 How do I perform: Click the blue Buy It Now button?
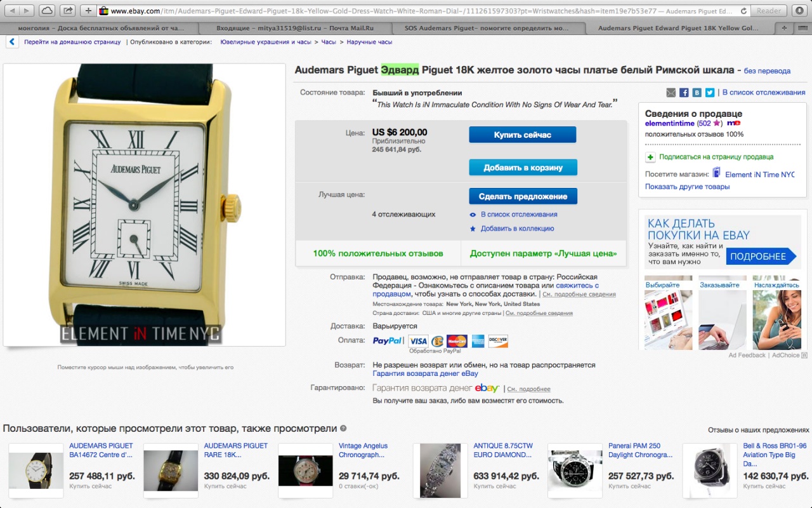(523, 135)
